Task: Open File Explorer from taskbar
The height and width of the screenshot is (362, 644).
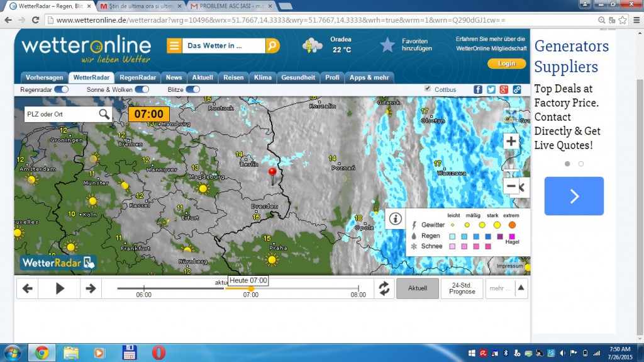Action: [71, 353]
